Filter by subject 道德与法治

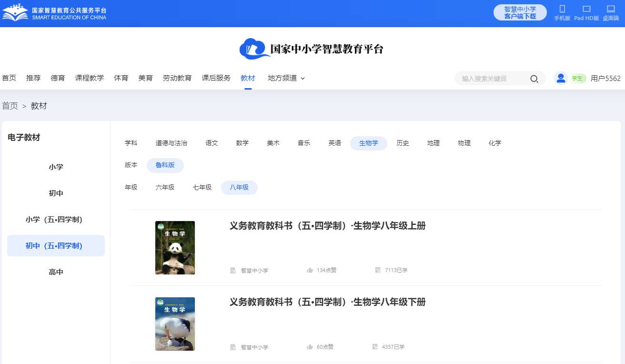(x=171, y=143)
